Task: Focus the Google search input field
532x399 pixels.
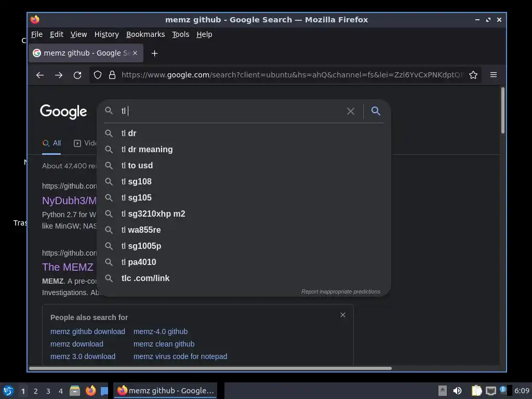Action: coord(232,111)
